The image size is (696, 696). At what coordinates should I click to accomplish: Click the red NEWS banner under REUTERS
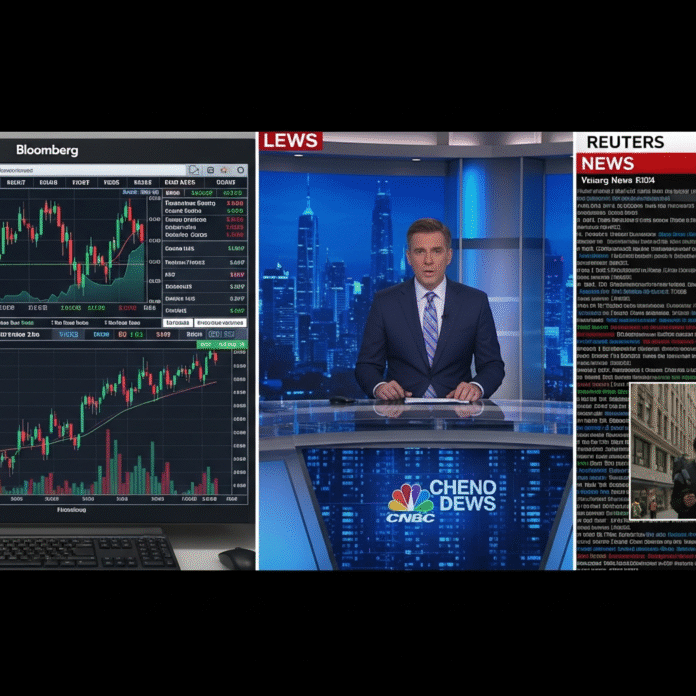[x=636, y=163]
